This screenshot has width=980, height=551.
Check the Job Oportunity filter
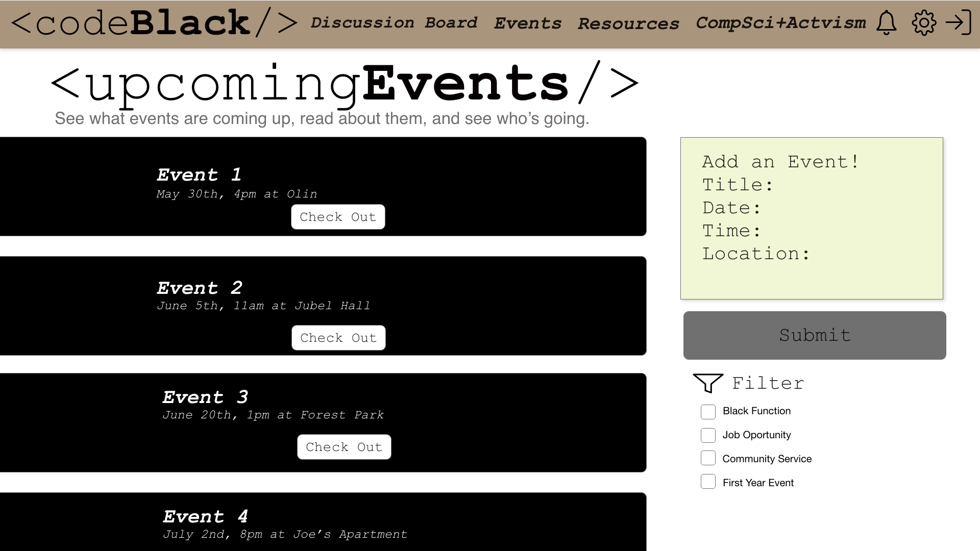(x=708, y=435)
